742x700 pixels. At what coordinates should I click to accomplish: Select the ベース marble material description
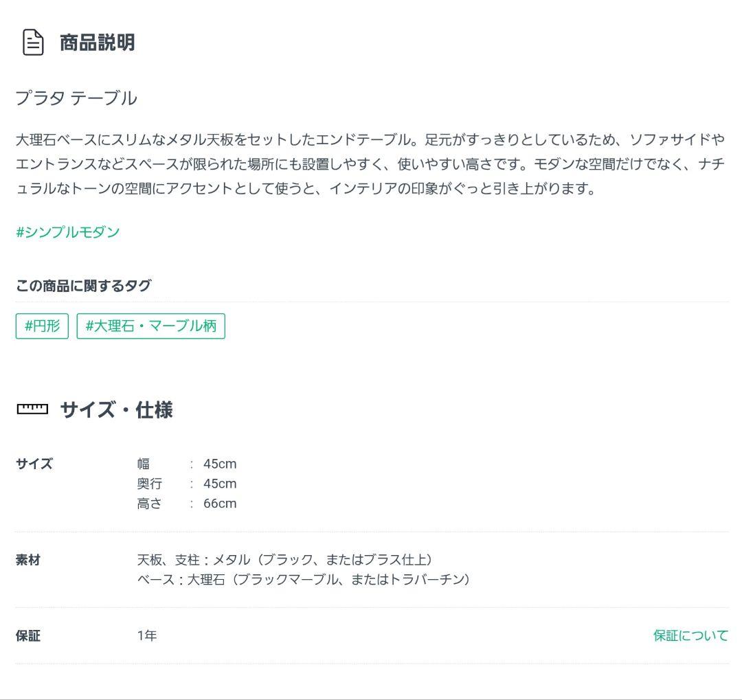point(302,580)
